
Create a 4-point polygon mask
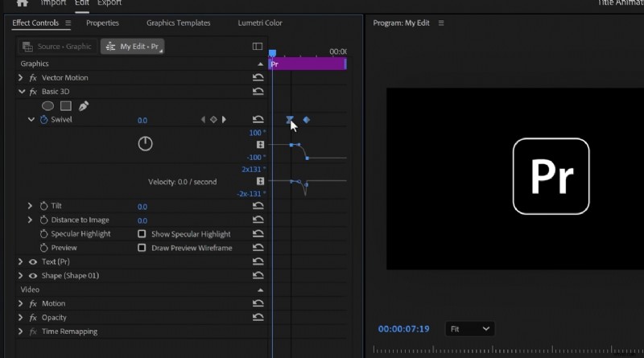click(66, 106)
